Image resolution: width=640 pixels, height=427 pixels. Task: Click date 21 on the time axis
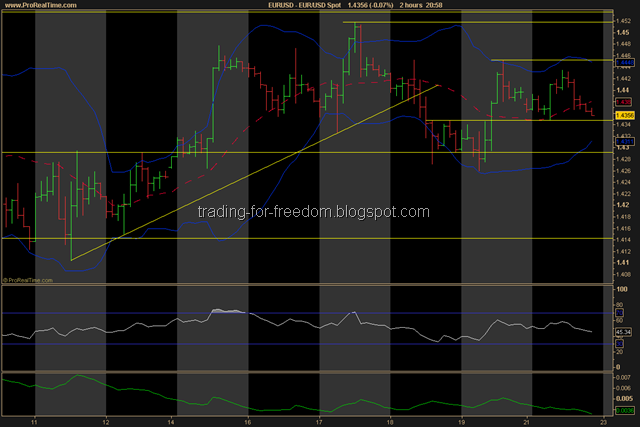tap(527, 422)
